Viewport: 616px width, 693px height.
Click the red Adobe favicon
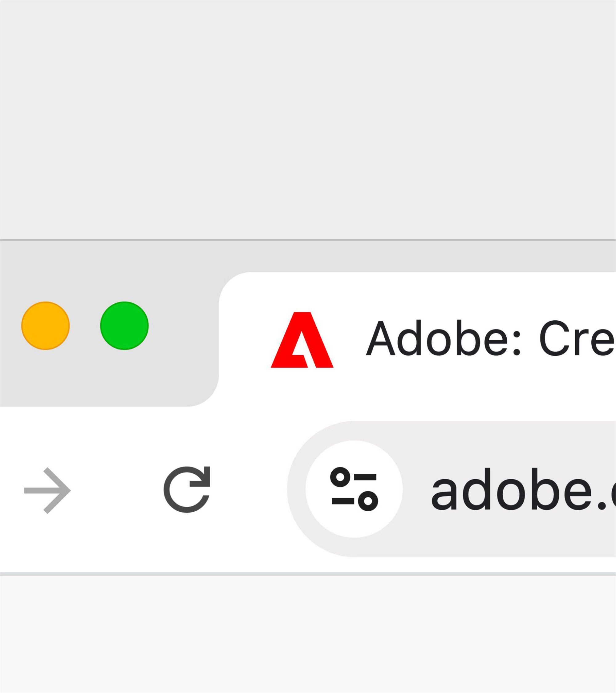coord(302,340)
